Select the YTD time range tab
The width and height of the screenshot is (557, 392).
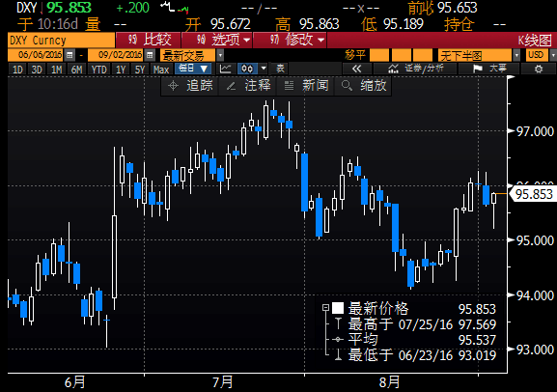coord(98,70)
